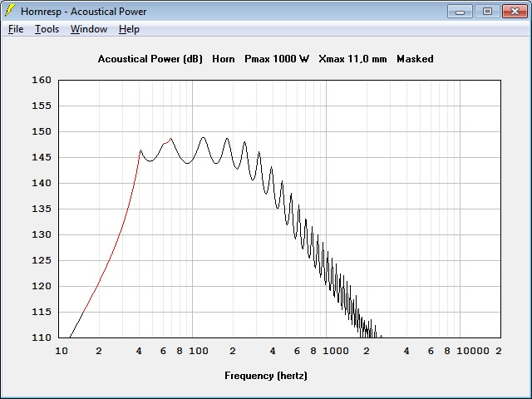The image size is (532, 399).
Task: Click the Hornresp lightning app icon
Action: pyautogui.click(x=10, y=11)
